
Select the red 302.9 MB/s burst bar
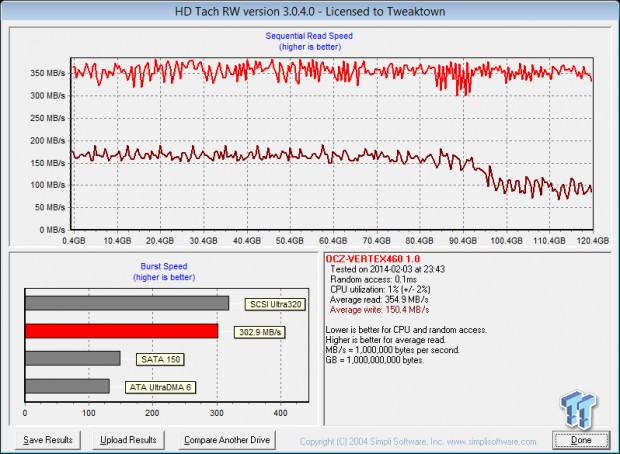click(x=121, y=331)
